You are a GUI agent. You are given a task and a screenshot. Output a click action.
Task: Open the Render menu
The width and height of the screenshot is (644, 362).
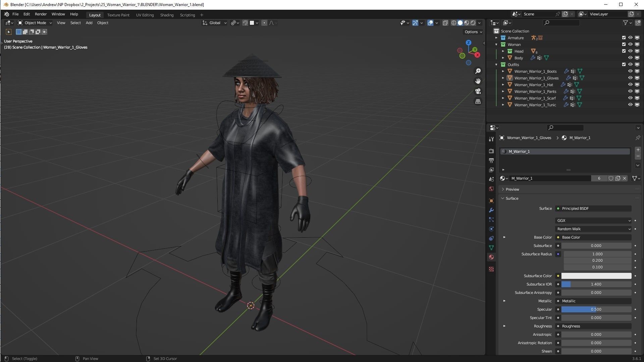tap(41, 14)
